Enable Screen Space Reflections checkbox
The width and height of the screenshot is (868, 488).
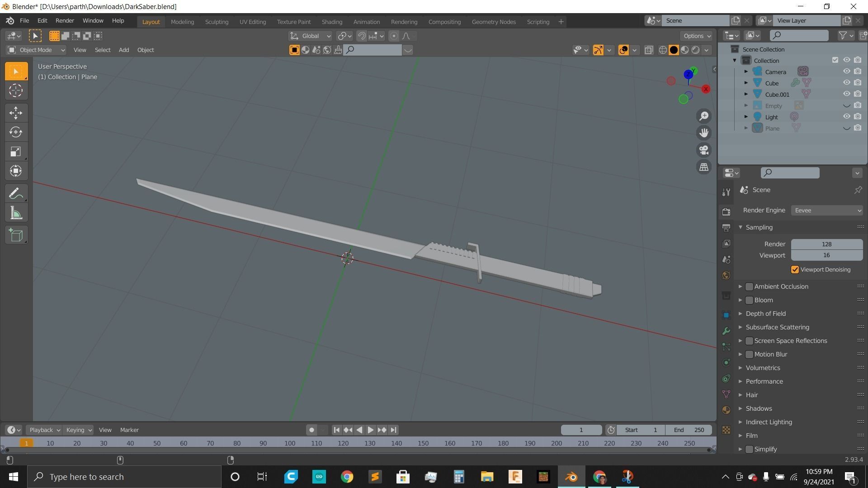pos(749,341)
